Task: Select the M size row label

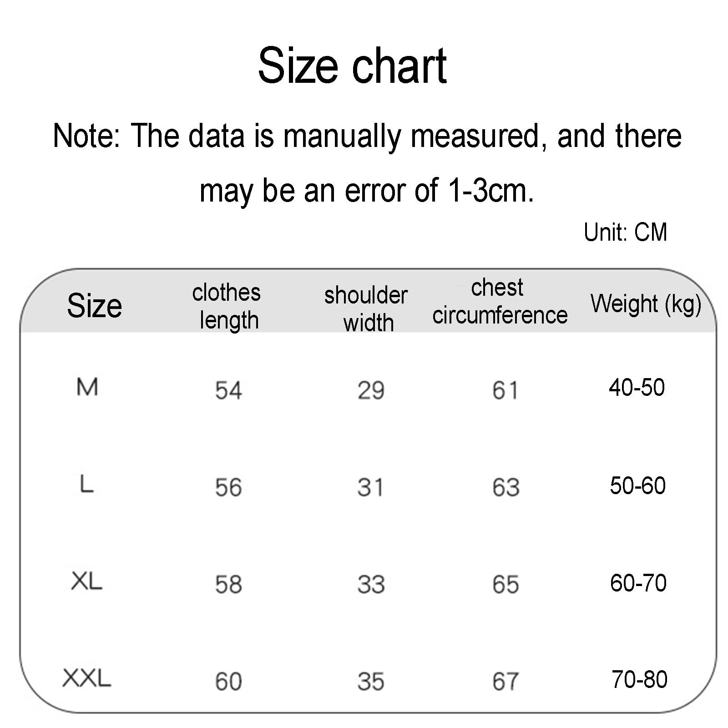Action: [87, 388]
